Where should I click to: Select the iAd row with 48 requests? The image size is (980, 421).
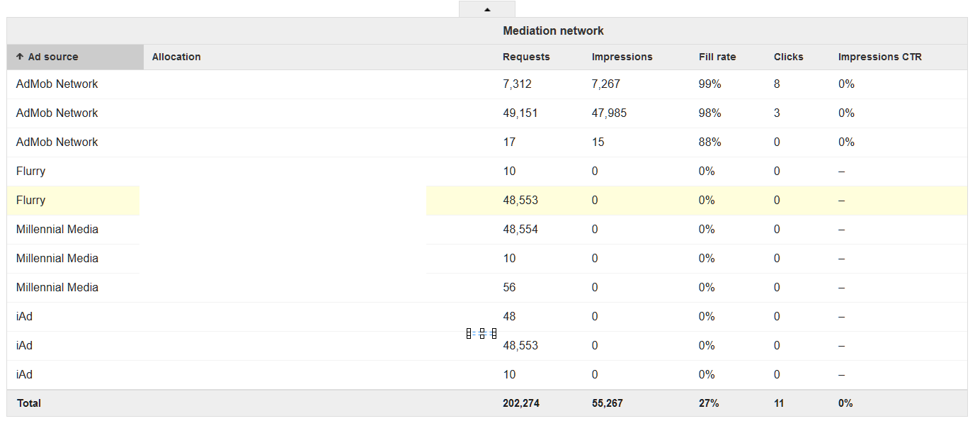tap(487, 317)
